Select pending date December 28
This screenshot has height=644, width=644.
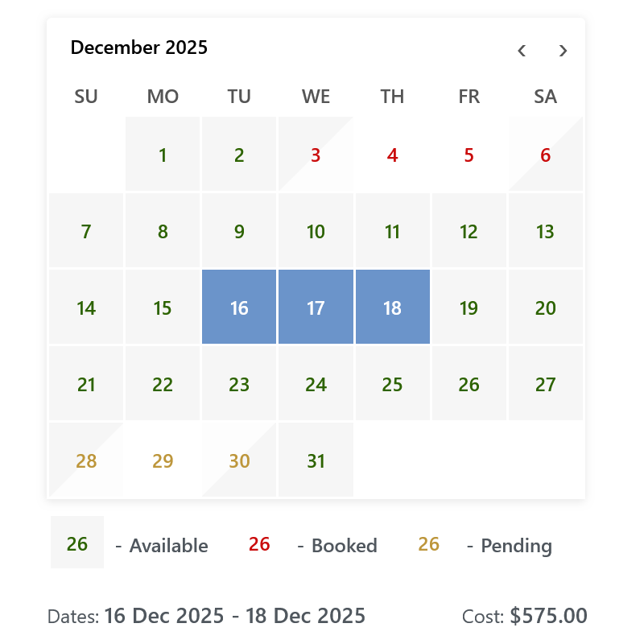pos(86,460)
